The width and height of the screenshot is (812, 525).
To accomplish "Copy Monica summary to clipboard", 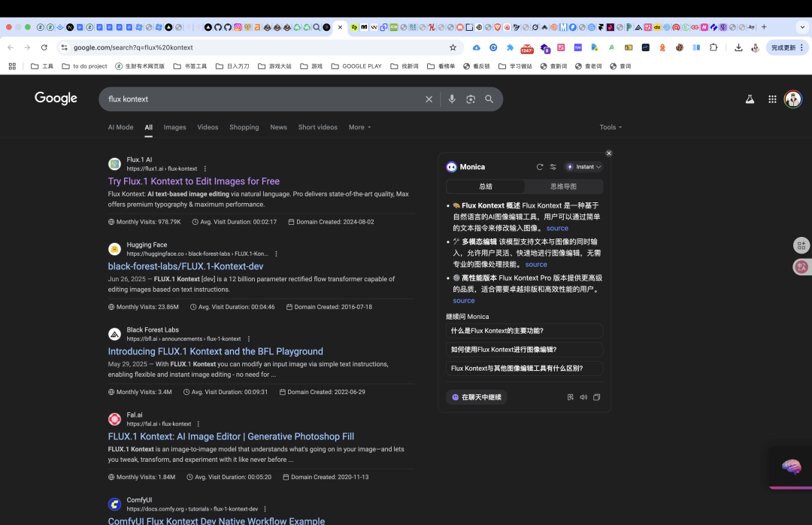I will pos(596,397).
